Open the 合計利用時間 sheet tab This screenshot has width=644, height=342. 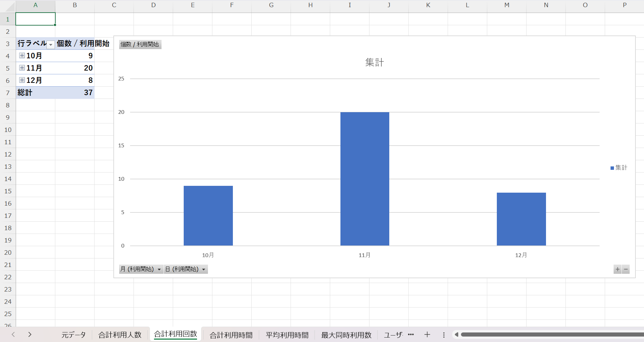(231, 335)
